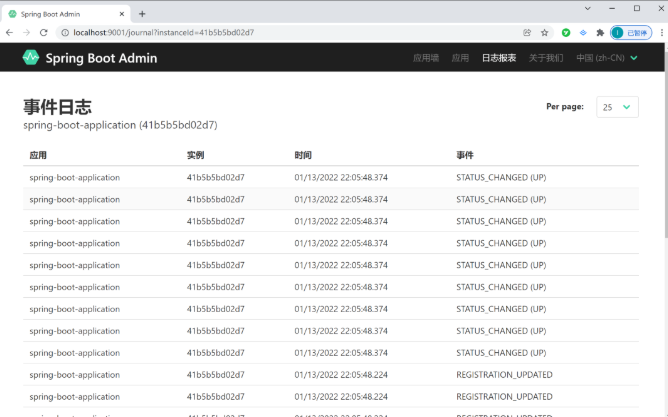Click the share page icon in address bar
This screenshot has width=668, height=417.
click(527, 33)
